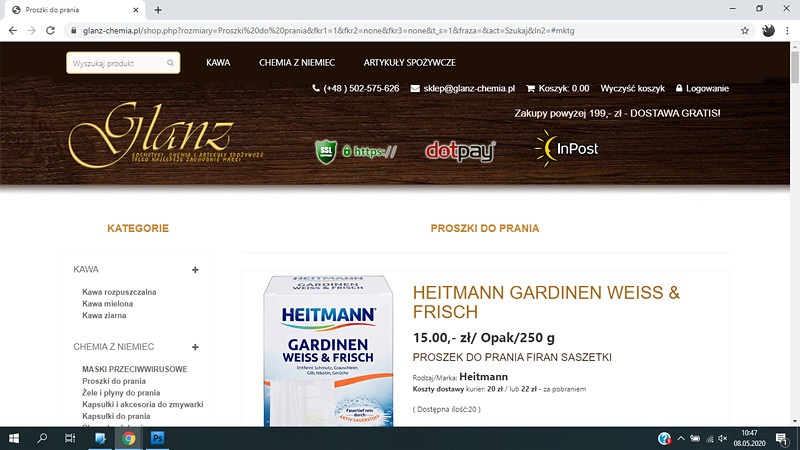Open Kawa ziarna category

(x=104, y=315)
